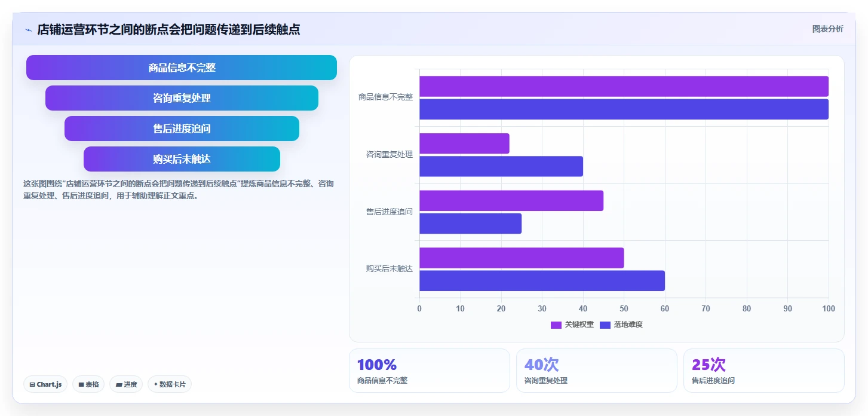Click 关键权重 bar for 购买后未触达
This screenshot has height=416, width=868.
pyautogui.click(x=522, y=258)
